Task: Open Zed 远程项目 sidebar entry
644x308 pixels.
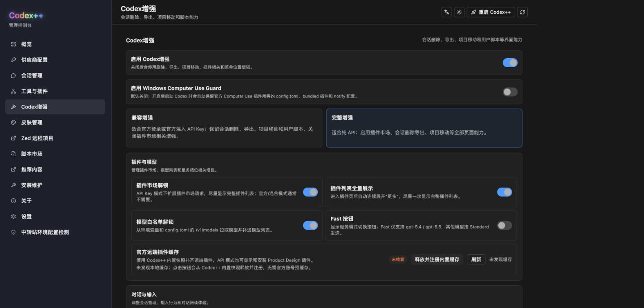Action: click(55, 138)
